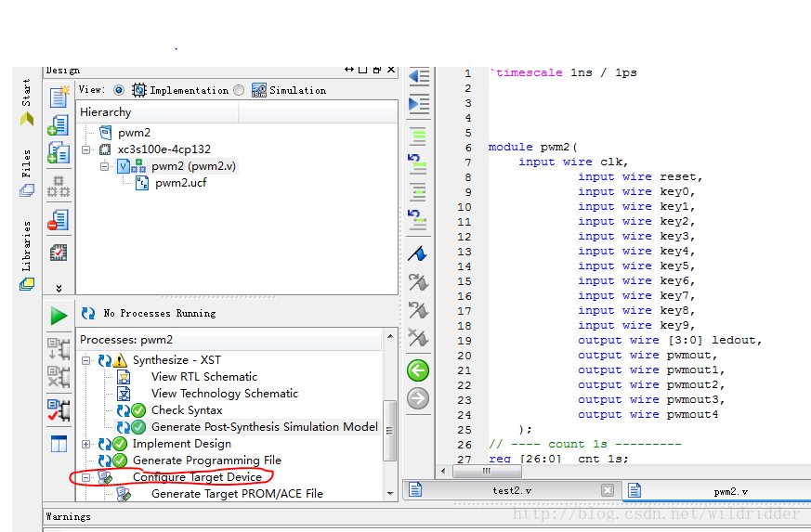Click the New Source icon in design toolbar

coord(59,97)
